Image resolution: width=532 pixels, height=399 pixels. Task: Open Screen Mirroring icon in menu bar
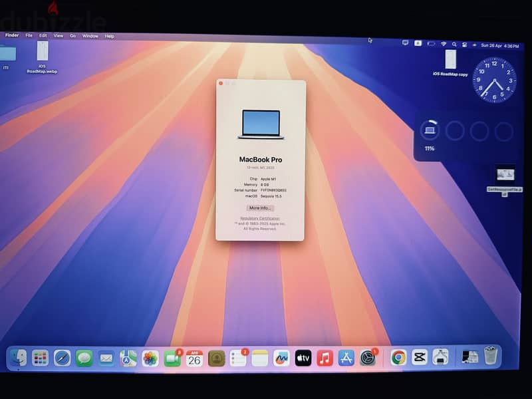click(405, 43)
